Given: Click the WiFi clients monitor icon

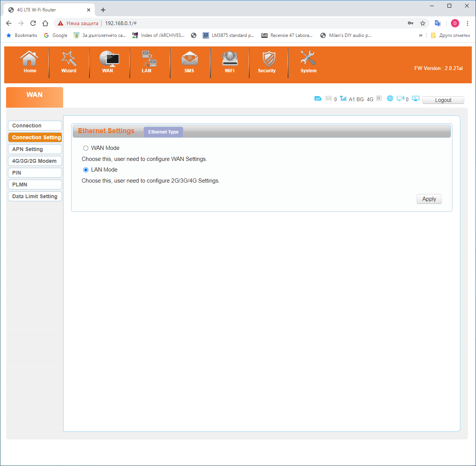Looking at the screenshot, I should point(400,99).
